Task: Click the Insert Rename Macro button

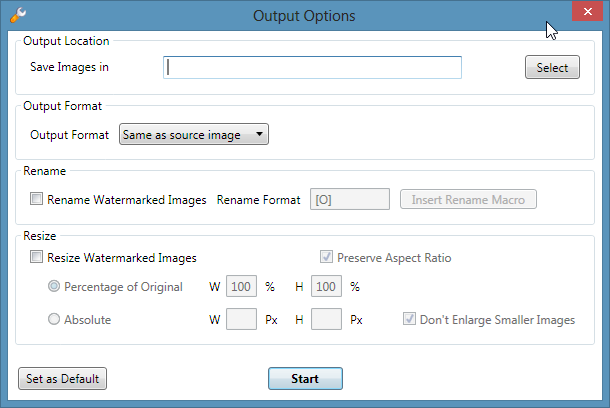Action: pyautogui.click(x=468, y=200)
